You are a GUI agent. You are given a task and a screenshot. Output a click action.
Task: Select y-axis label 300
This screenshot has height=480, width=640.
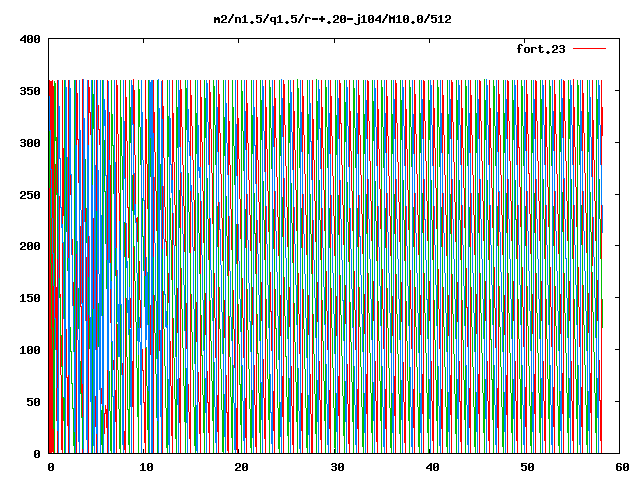point(30,143)
